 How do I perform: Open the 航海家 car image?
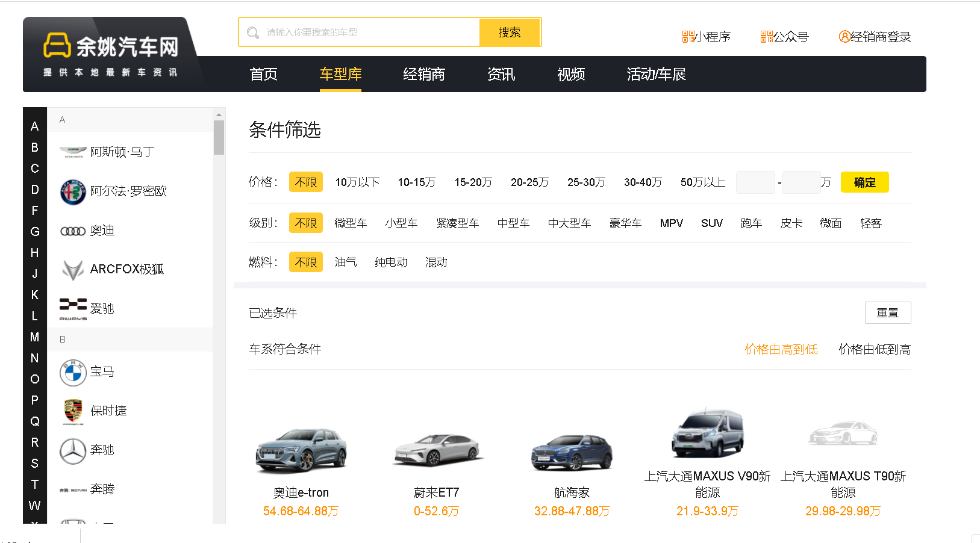[572, 453]
